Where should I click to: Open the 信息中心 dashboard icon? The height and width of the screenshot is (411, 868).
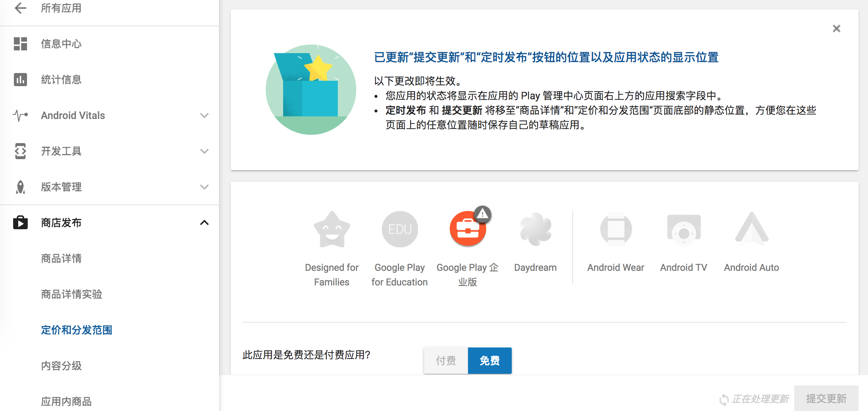20,44
